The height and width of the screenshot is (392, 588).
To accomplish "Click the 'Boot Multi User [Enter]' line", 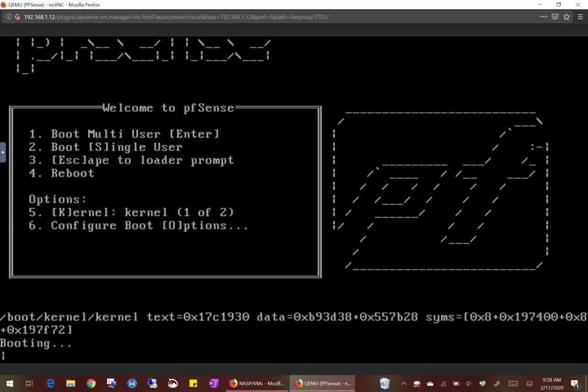I will pos(125,134).
